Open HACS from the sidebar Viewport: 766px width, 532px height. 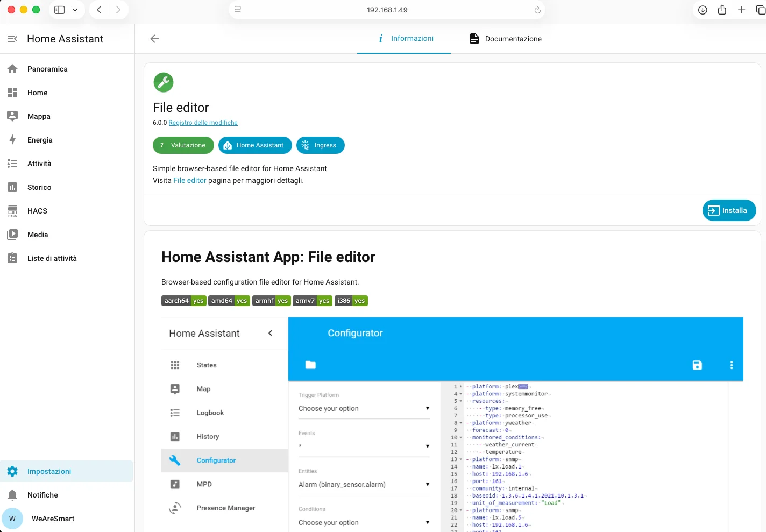(67, 211)
